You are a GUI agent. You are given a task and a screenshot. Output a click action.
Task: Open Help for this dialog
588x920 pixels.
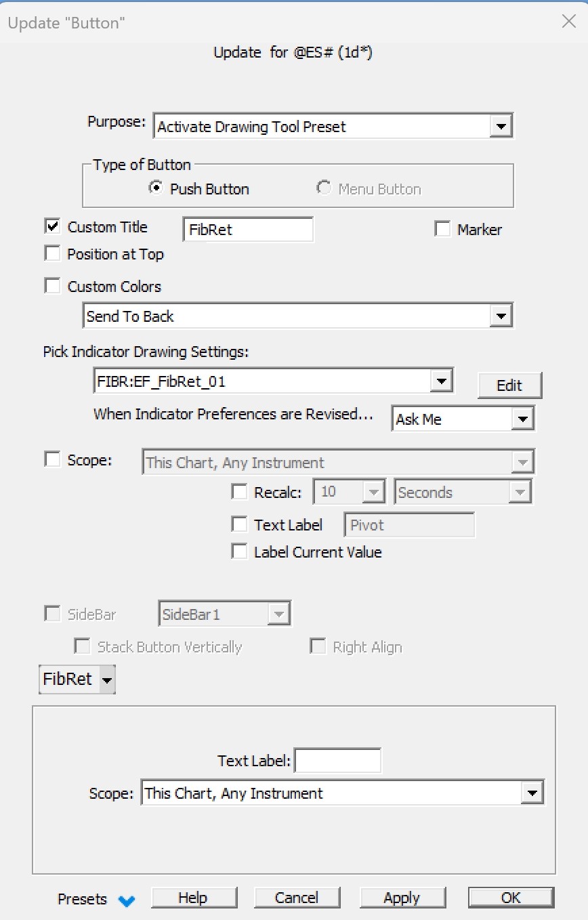[193, 898]
